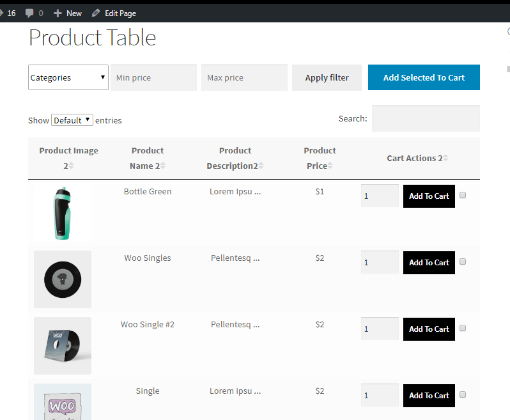Click the Search input field
Screen dimensions: 510x420
click(426, 118)
